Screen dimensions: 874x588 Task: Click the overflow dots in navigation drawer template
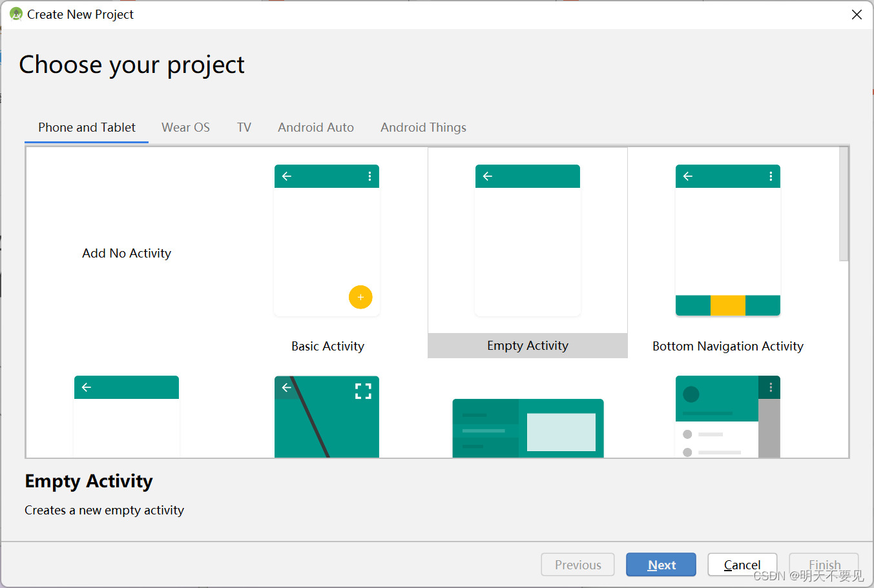(x=771, y=387)
